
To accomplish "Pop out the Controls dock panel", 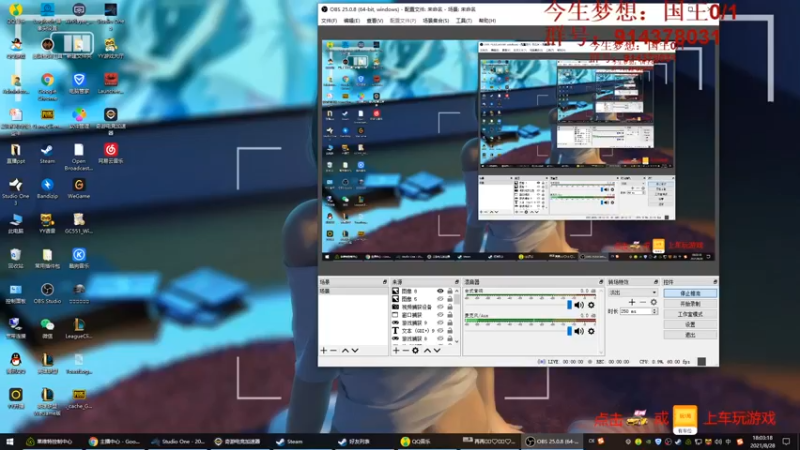I will [x=715, y=282].
